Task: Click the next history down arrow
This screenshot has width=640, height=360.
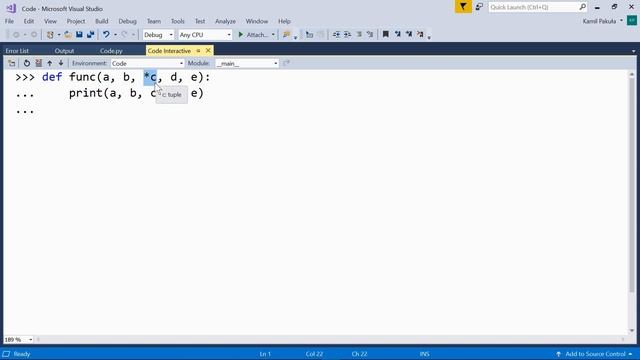Action: (x=61, y=63)
